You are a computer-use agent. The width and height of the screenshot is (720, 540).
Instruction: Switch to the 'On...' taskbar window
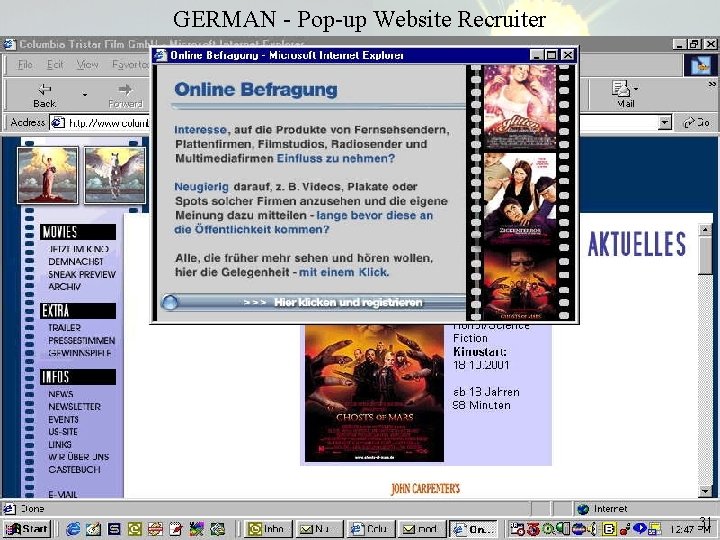tap(472, 529)
